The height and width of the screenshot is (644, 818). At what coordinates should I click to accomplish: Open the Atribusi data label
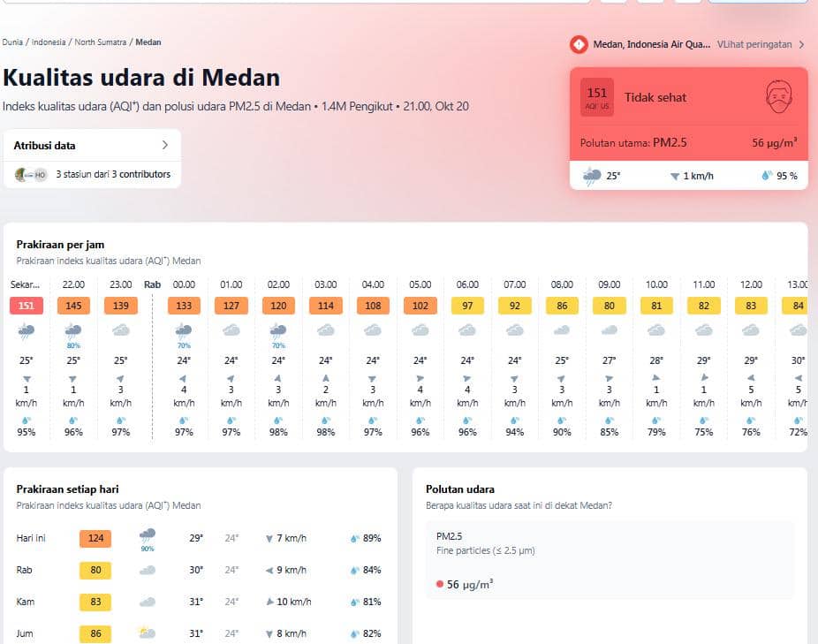tap(44, 146)
